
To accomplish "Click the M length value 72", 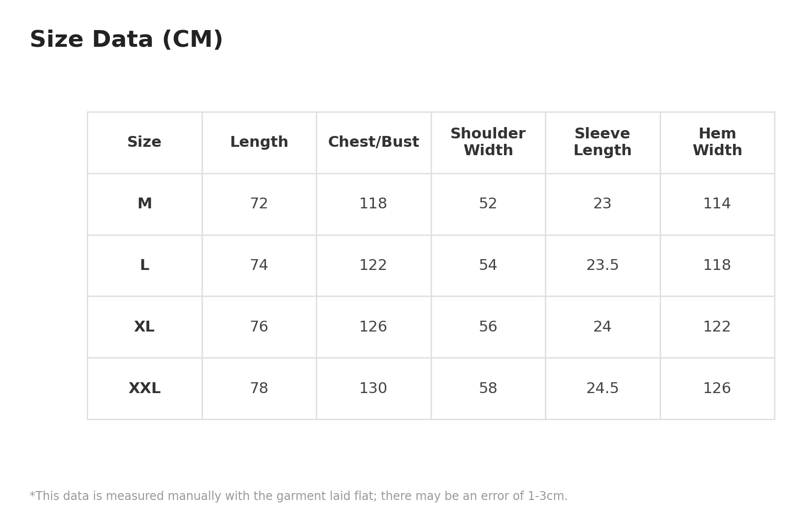I will click(259, 204).
